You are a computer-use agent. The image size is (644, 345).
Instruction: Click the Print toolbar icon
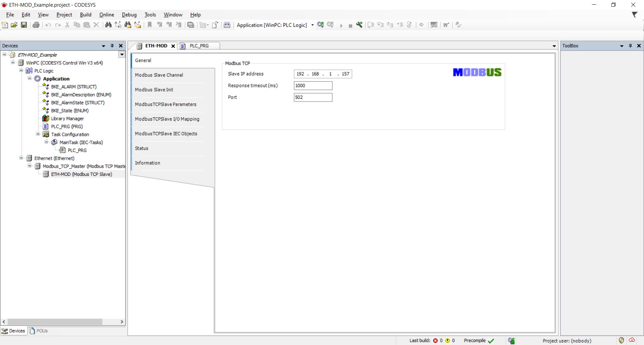[36, 25]
